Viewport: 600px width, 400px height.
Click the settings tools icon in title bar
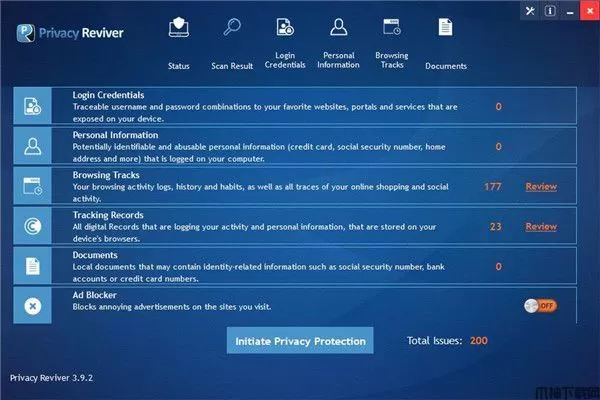click(530, 11)
